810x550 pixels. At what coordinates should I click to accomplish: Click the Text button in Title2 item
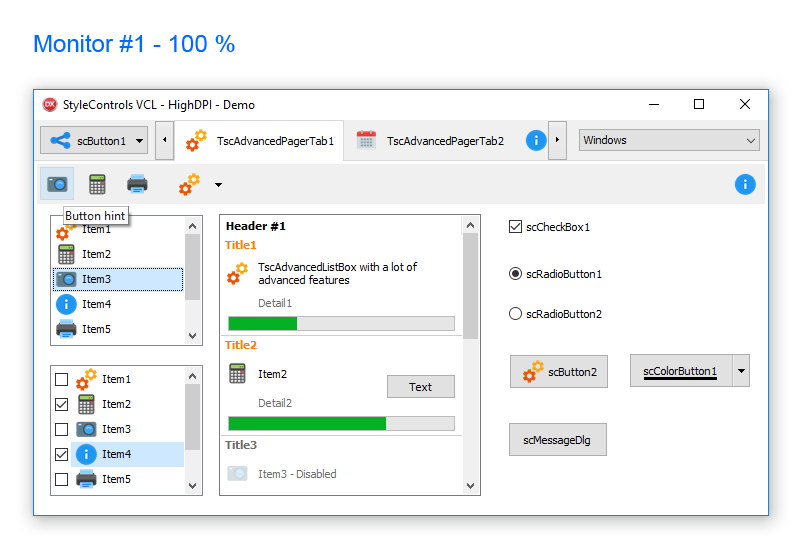pyautogui.click(x=421, y=387)
